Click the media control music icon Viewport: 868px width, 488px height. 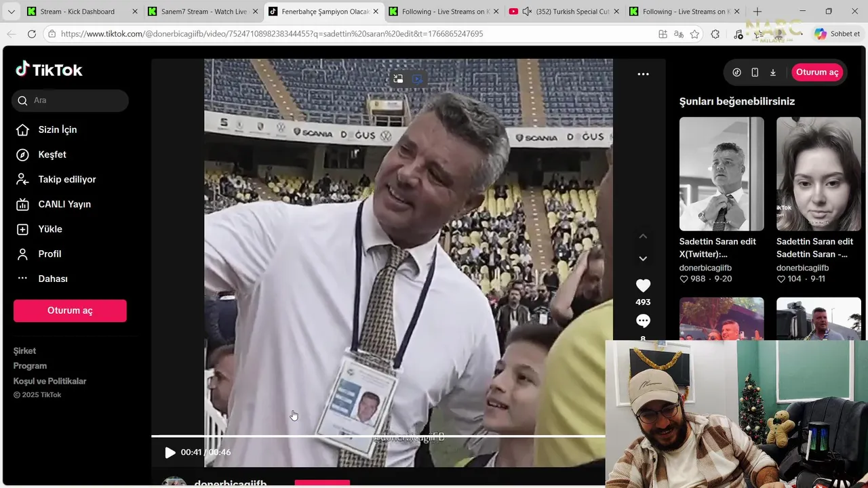pyautogui.click(x=738, y=34)
